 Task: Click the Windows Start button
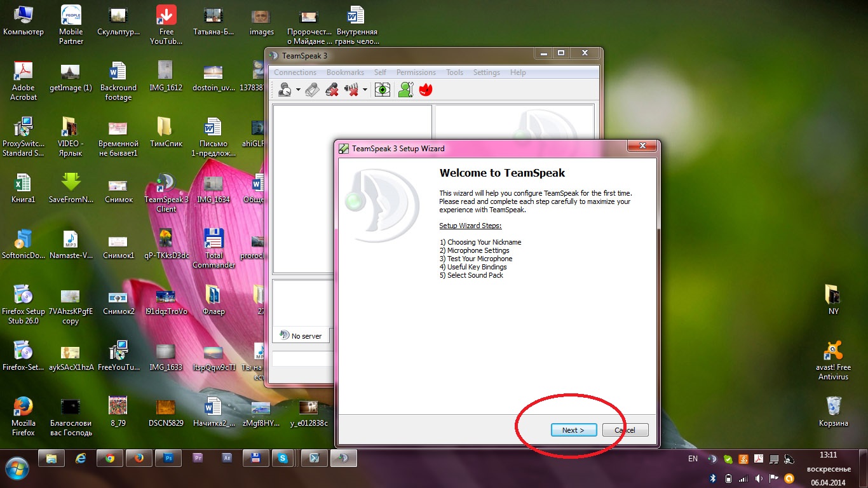click(17, 468)
